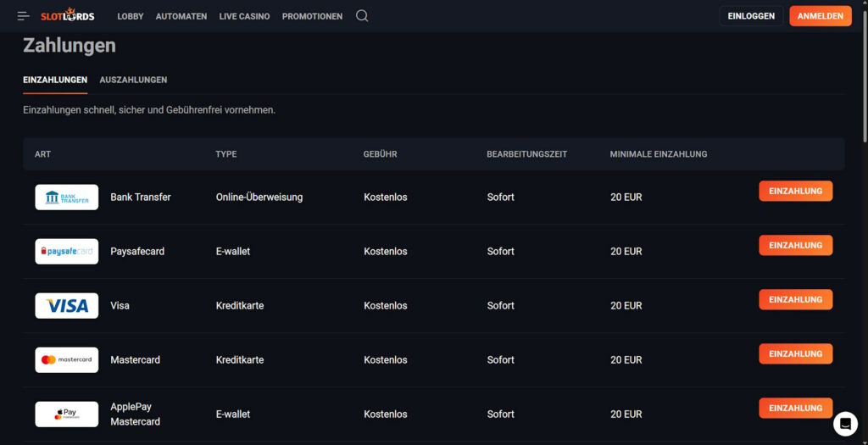Screen dimensions: 868x445
Task: Click the Paysafecard logo
Action: pos(67,252)
